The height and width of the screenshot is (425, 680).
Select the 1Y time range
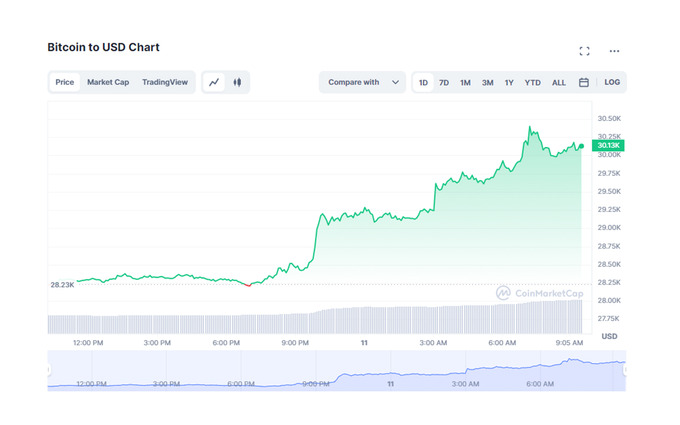509,82
